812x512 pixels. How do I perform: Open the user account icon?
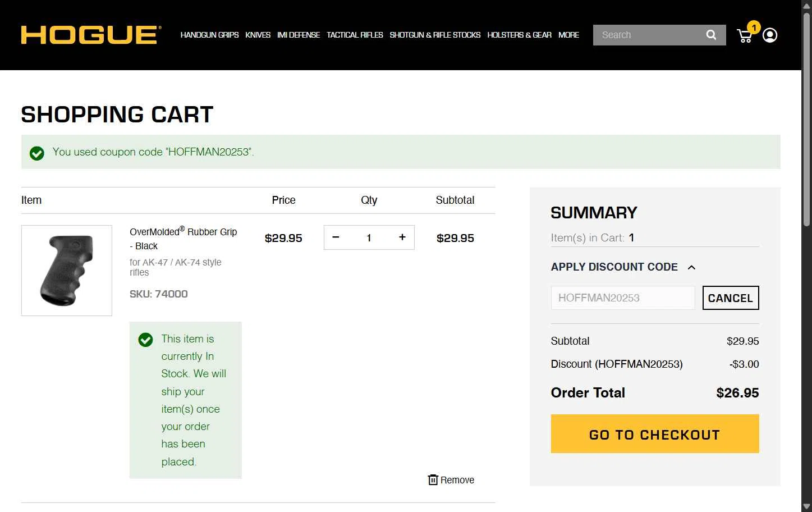[x=770, y=35]
